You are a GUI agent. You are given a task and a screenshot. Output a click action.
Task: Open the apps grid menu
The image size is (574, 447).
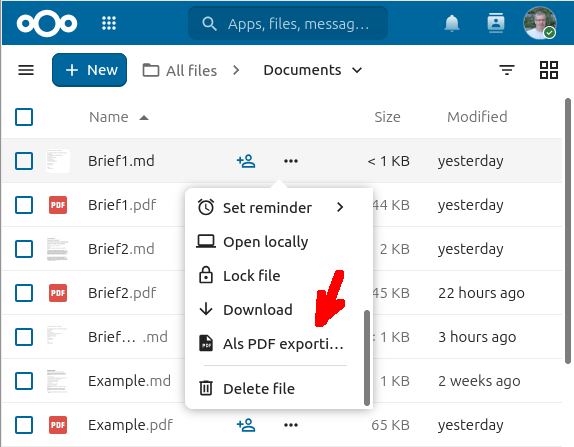109,23
